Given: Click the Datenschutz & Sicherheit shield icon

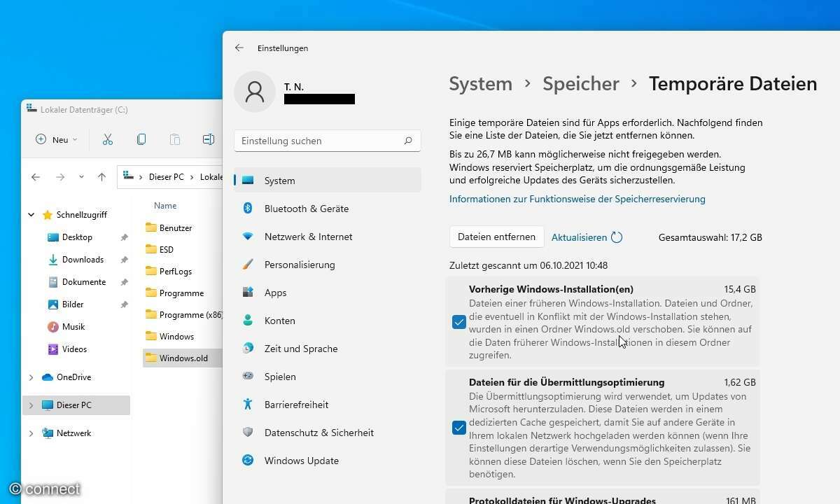Looking at the screenshot, I should pyautogui.click(x=248, y=432).
